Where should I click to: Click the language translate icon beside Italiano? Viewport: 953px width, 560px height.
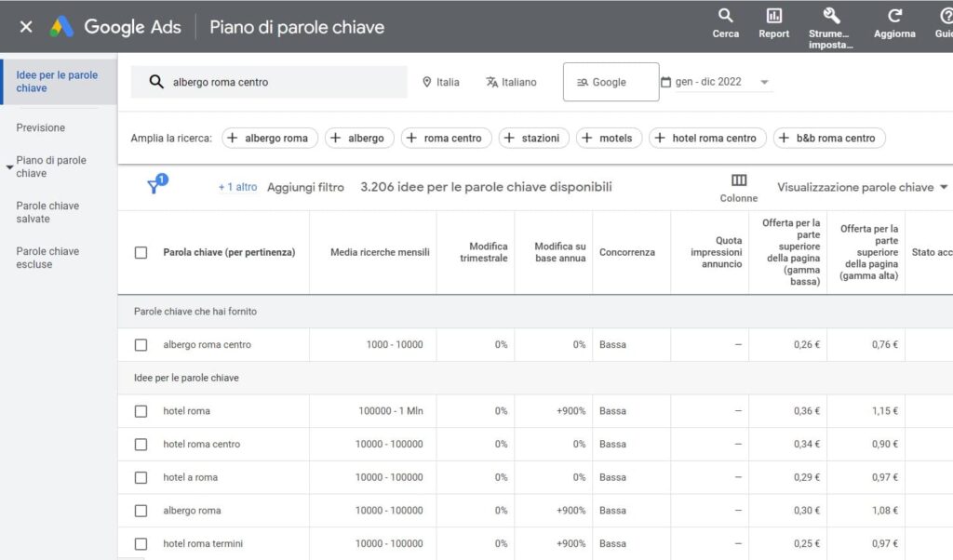[491, 82]
